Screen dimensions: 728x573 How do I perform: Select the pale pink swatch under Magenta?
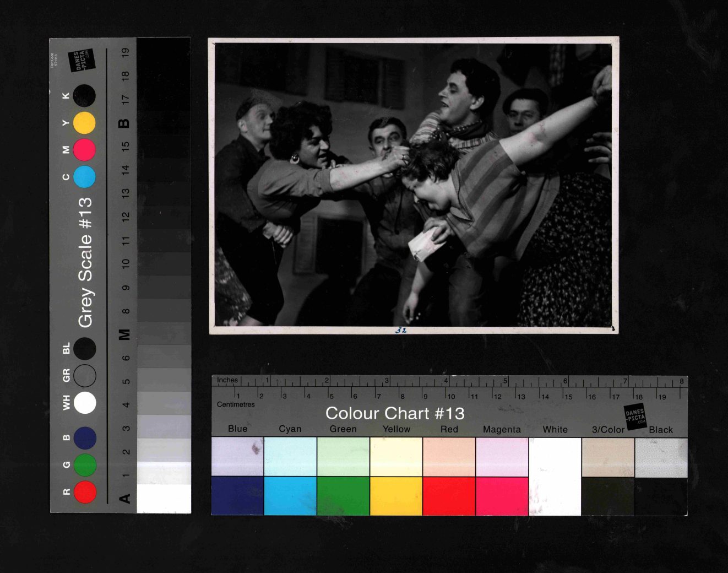[502, 457]
